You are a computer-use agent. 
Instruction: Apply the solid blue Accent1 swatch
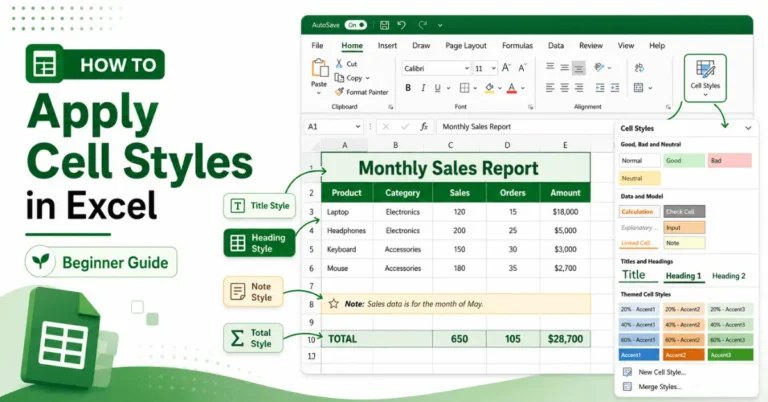point(639,355)
